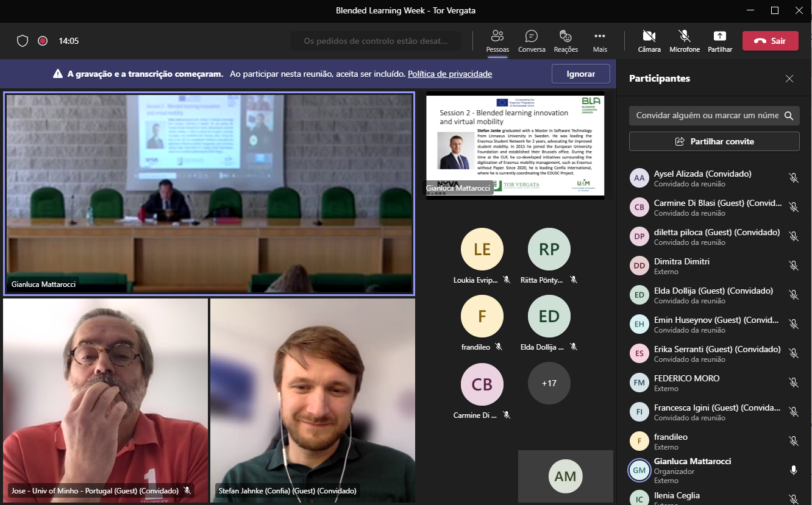This screenshot has height=505, width=812.
Task: Click the shield security icon
Action: click(x=23, y=41)
